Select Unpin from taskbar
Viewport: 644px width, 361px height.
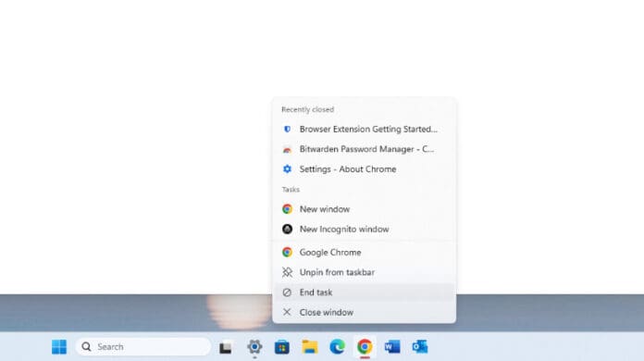point(364,272)
